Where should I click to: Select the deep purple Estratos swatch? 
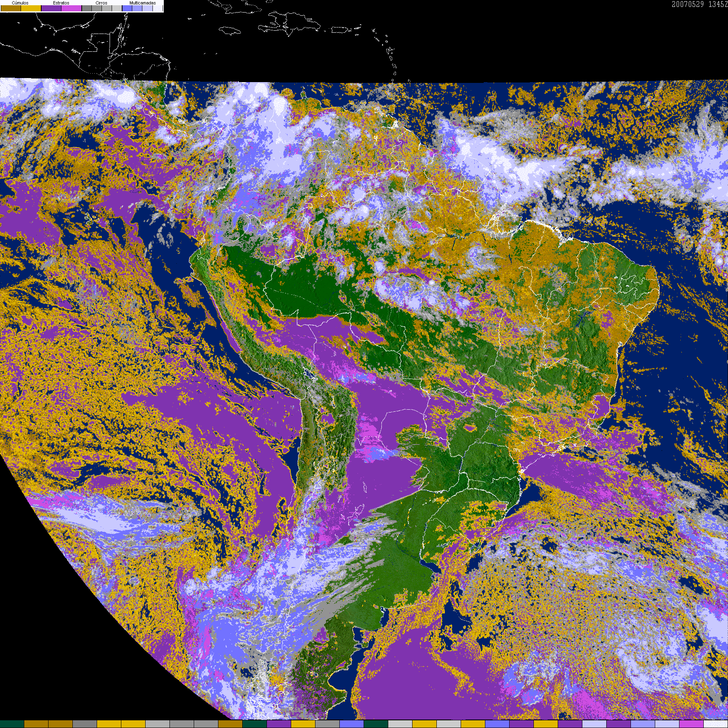(x=51, y=8)
